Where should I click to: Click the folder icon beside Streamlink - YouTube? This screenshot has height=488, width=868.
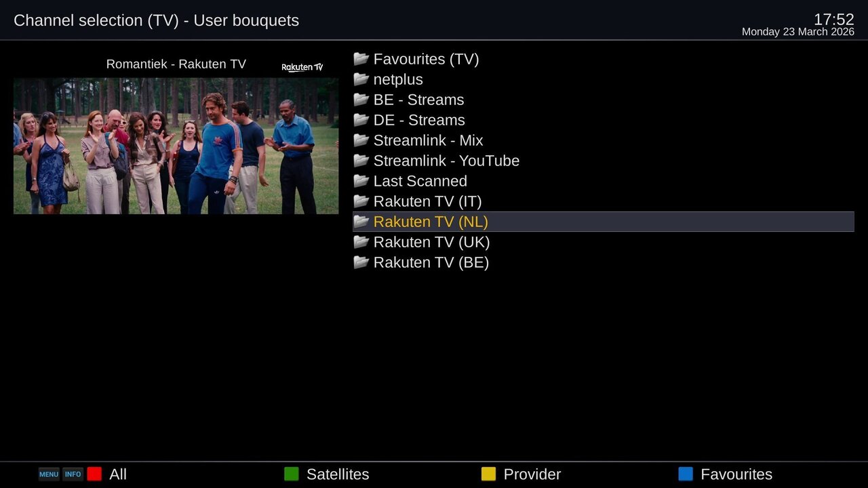tap(361, 161)
